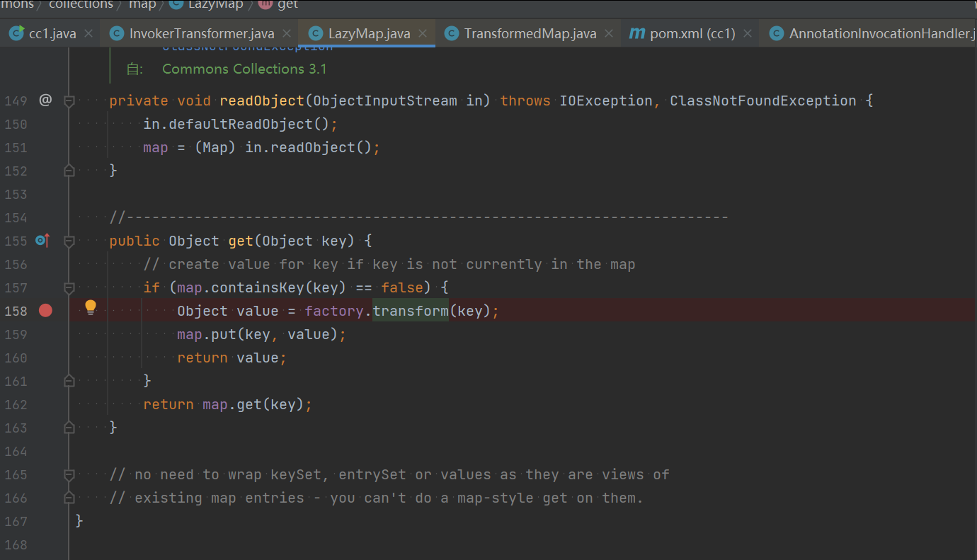977x560 pixels.
Task: Click the transform method call on line 158
Action: point(411,311)
